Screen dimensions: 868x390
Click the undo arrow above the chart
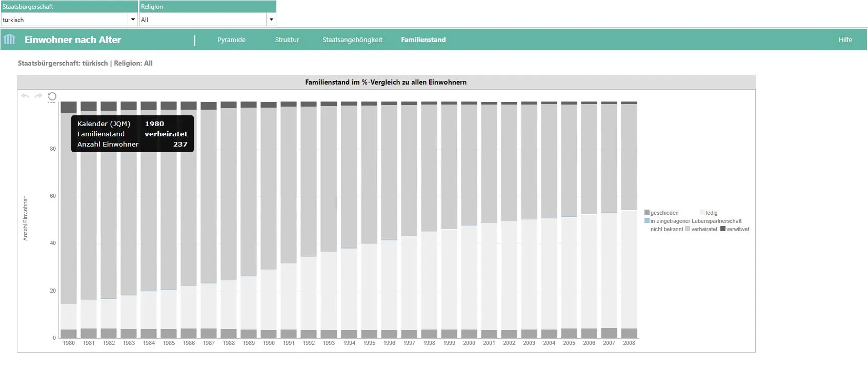25,96
